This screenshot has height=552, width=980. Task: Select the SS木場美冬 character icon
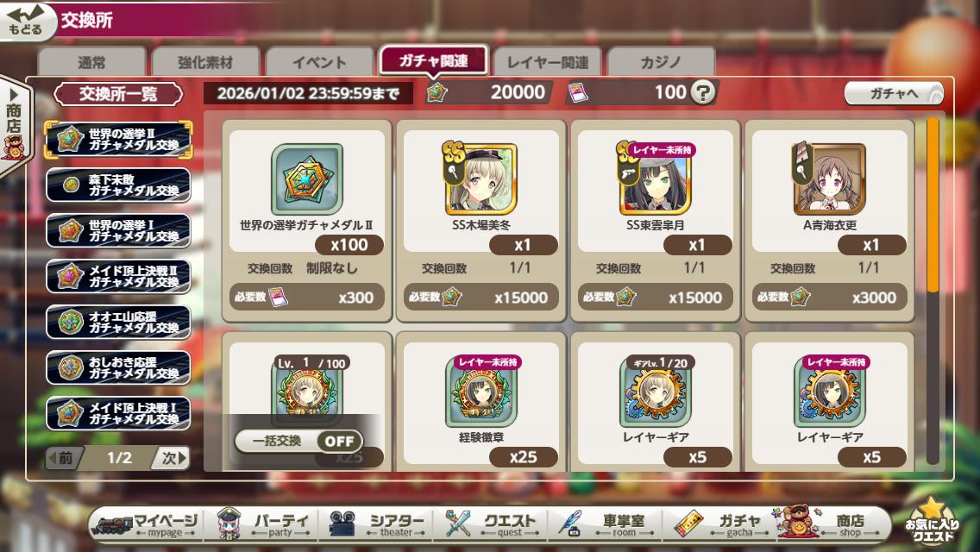pyautogui.click(x=481, y=179)
